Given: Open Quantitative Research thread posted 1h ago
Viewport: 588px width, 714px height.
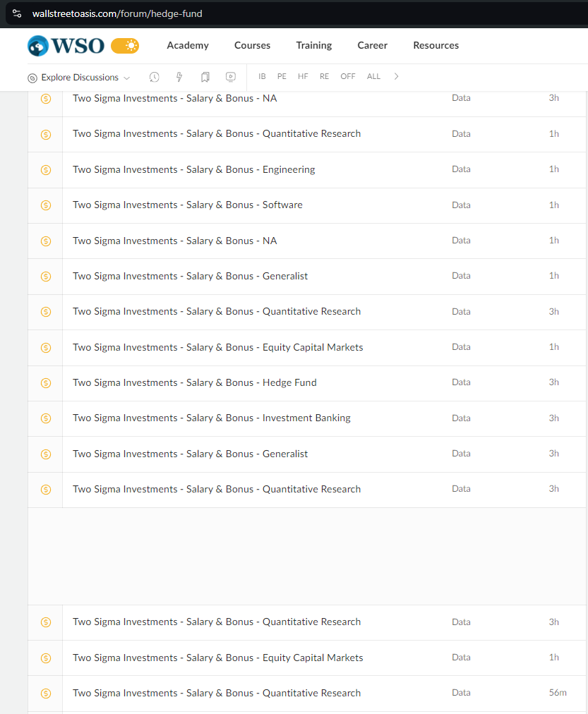Looking at the screenshot, I should pyautogui.click(x=217, y=134).
